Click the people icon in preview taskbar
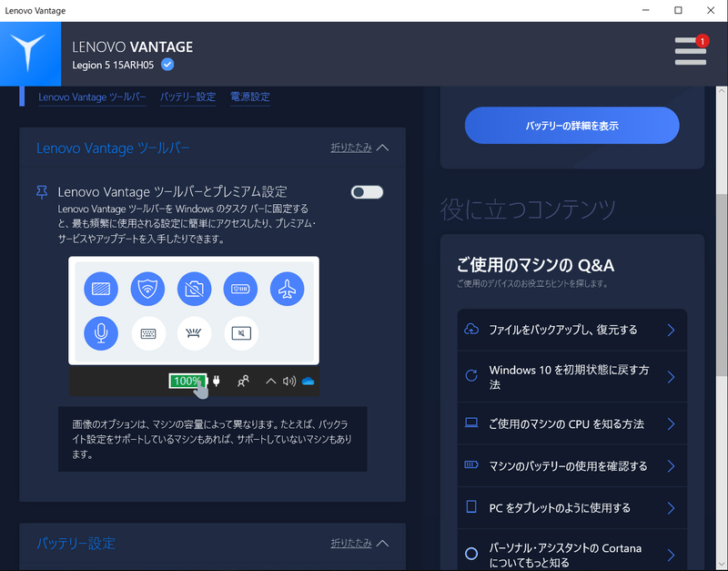This screenshot has width=728, height=571. coord(243,381)
